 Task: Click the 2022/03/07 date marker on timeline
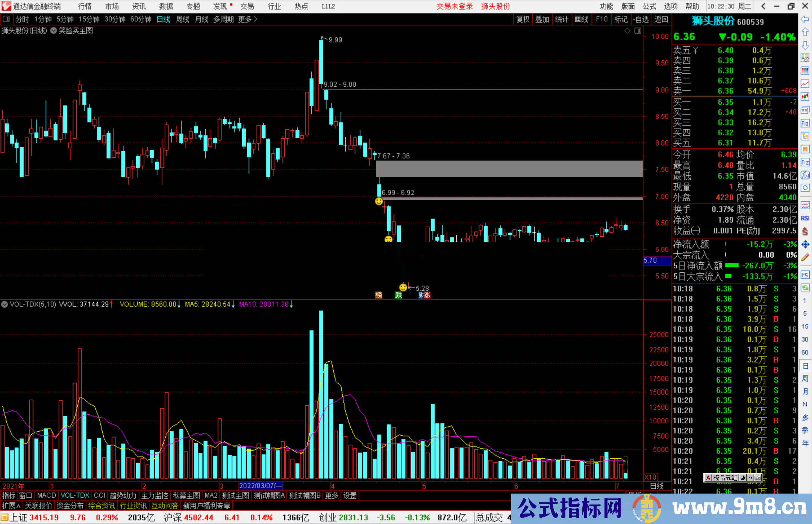click(x=261, y=486)
